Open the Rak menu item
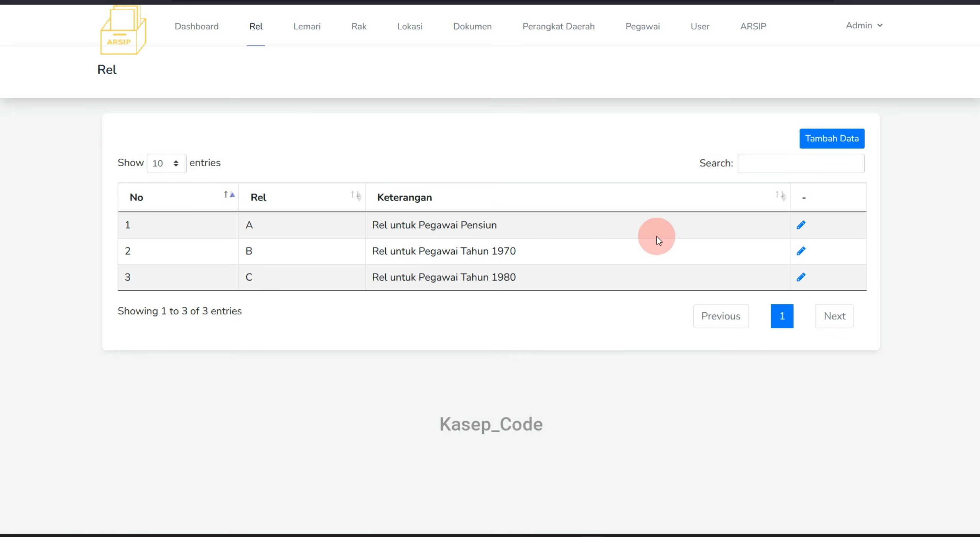Image resolution: width=980 pixels, height=537 pixels. pos(359,26)
